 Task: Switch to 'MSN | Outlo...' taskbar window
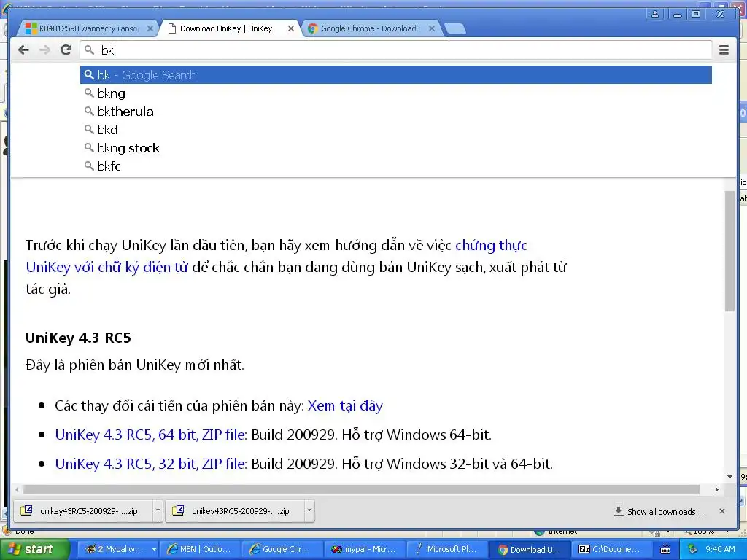pyautogui.click(x=199, y=550)
